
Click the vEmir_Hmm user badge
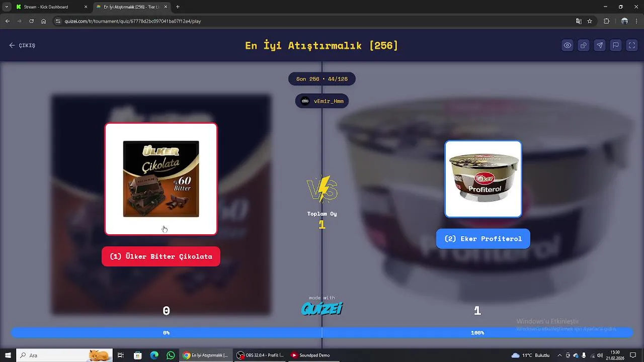[x=322, y=101]
